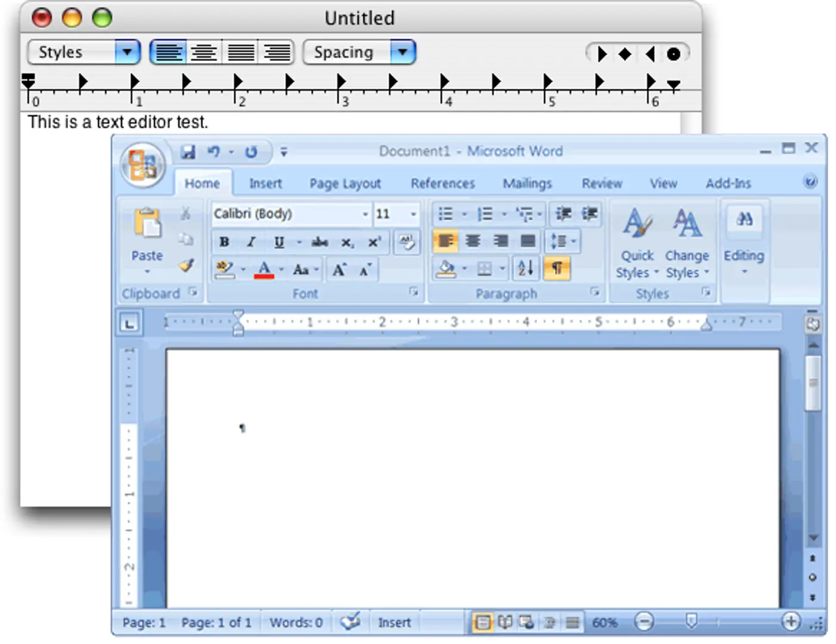
Task: Open the Styles popup in Untitled window
Action: pos(84,52)
